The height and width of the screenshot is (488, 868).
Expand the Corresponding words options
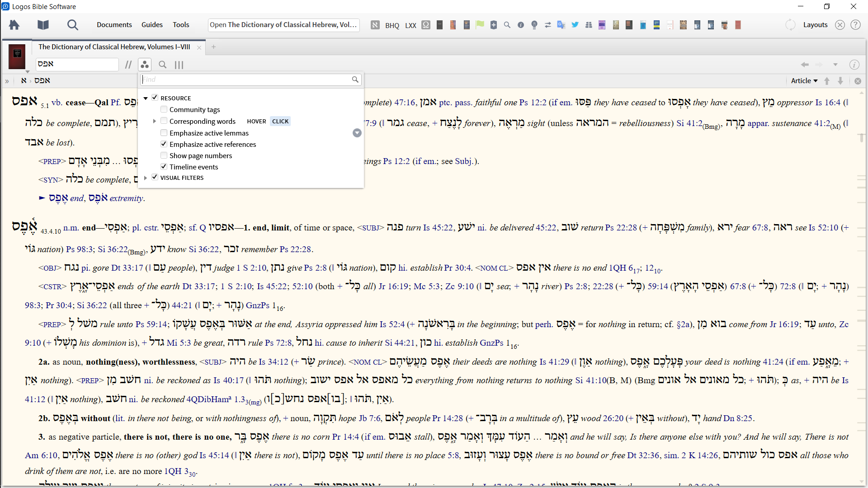tap(155, 121)
